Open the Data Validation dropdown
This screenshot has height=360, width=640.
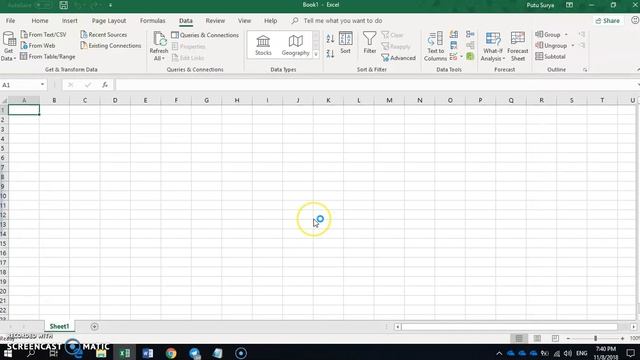click(x=462, y=57)
